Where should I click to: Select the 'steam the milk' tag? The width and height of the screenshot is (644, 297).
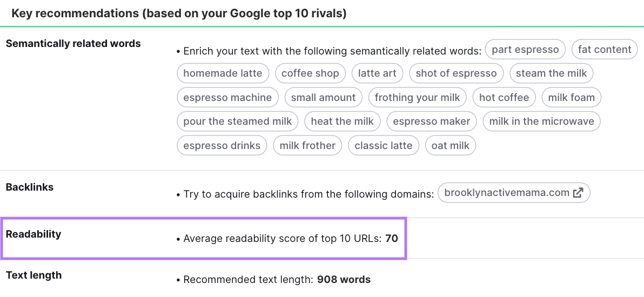click(x=552, y=73)
